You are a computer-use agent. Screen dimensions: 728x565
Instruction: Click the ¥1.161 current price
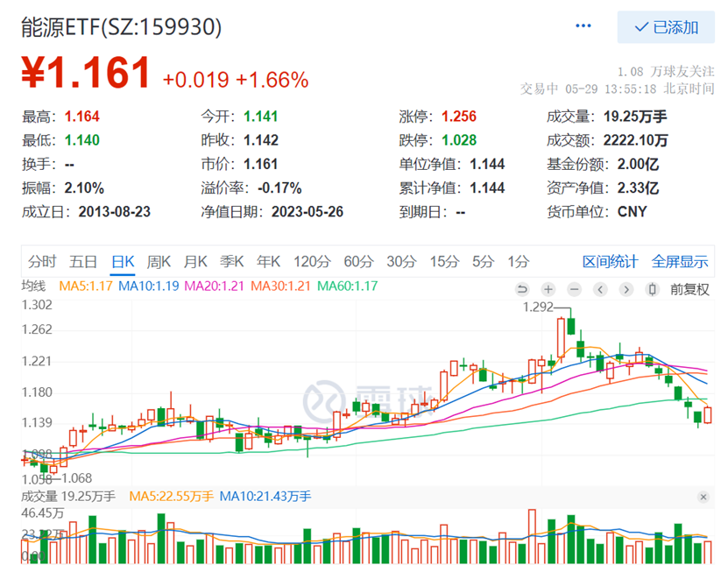[x=86, y=73]
